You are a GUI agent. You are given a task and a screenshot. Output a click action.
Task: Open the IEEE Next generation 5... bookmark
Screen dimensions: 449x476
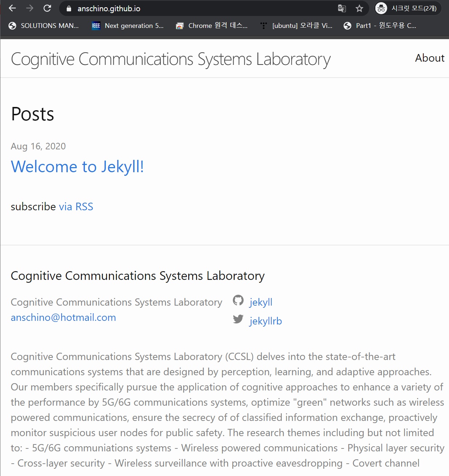point(128,26)
